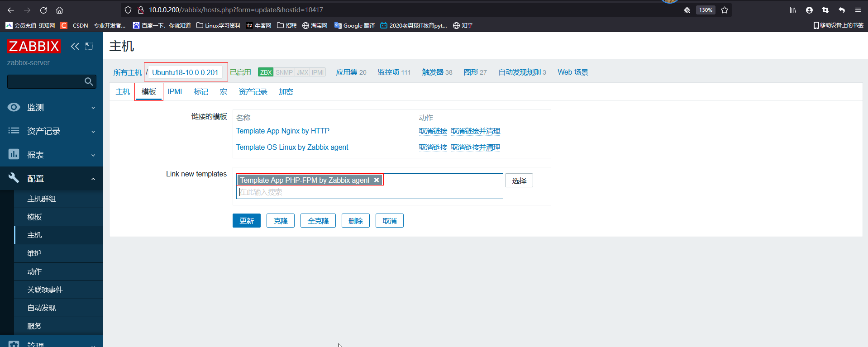Screen dimensions: 868x347
Task: Open Linux学习资料 bookmark folder
Action: [x=218, y=25]
